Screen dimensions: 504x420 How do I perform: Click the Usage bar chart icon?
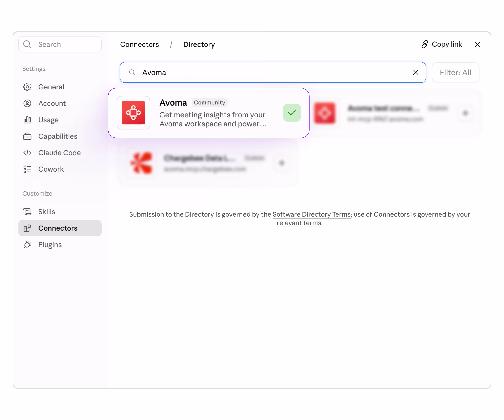pyautogui.click(x=27, y=120)
